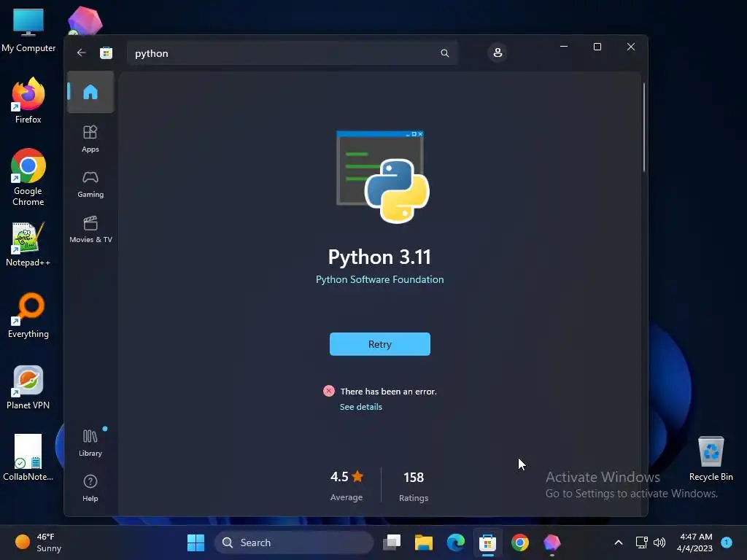Click the network icon in system tray
The width and height of the screenshot is (747, 560).
(x=642, y=542)
